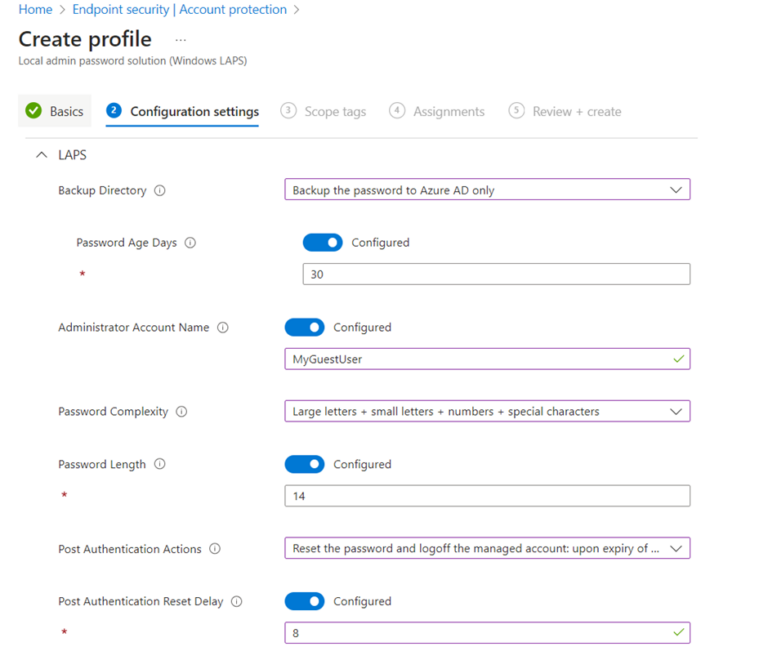Switch to the Basics tab
768x669 pixels.
click(55, 111)
